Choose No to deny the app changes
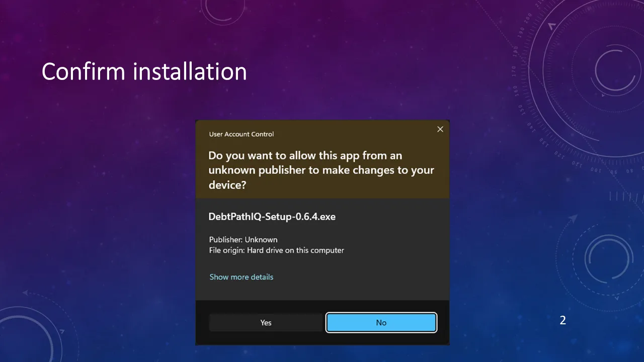644x362 pixels. pos(381,322)
